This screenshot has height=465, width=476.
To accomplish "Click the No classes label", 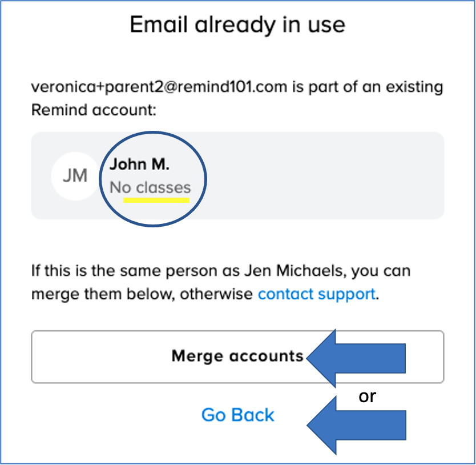I will point(150,187).
